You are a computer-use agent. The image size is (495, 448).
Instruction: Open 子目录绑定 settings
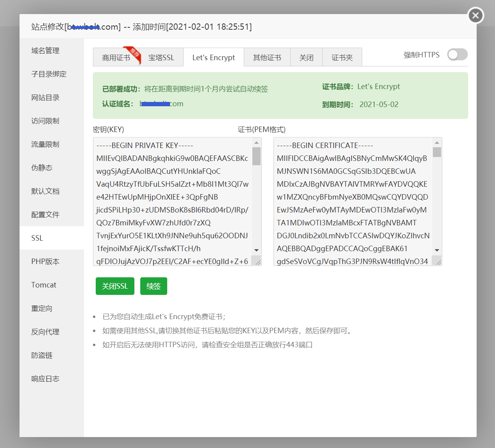tap(48, 74)
